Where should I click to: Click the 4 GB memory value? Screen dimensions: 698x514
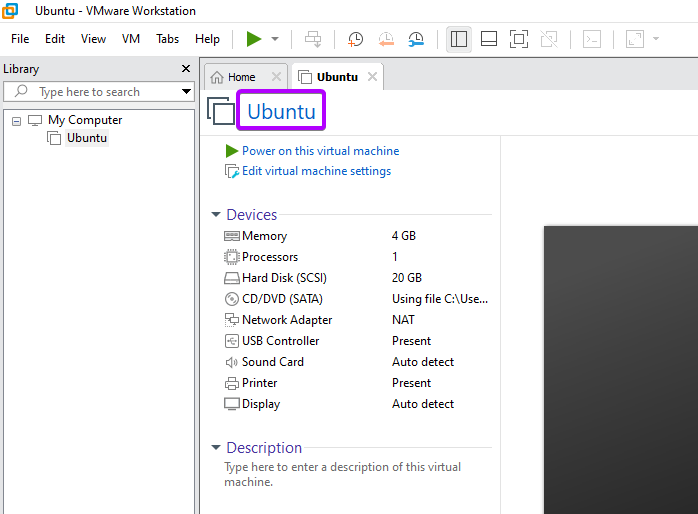(404, 236)
